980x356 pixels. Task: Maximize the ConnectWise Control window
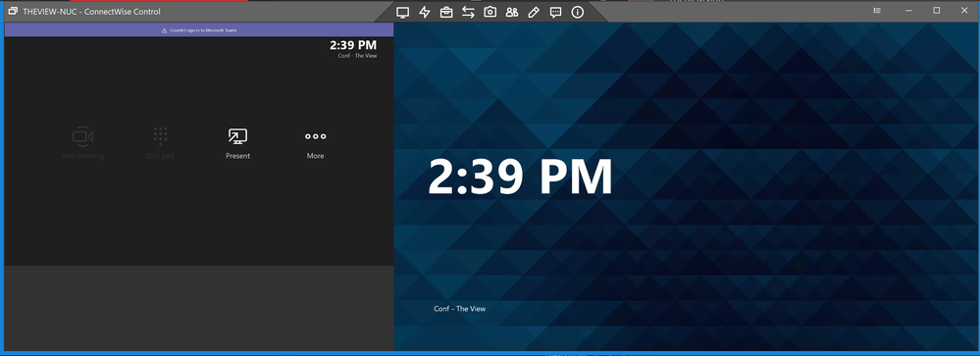point(936,11)
